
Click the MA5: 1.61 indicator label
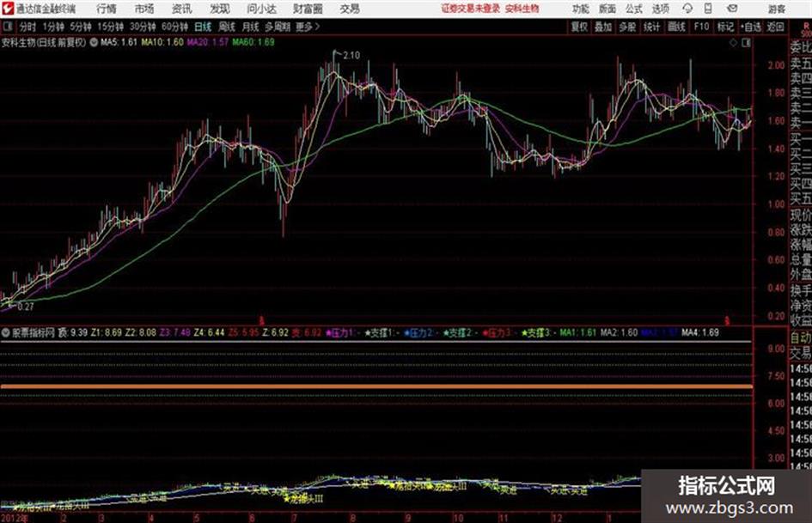[x=119, y=42]
